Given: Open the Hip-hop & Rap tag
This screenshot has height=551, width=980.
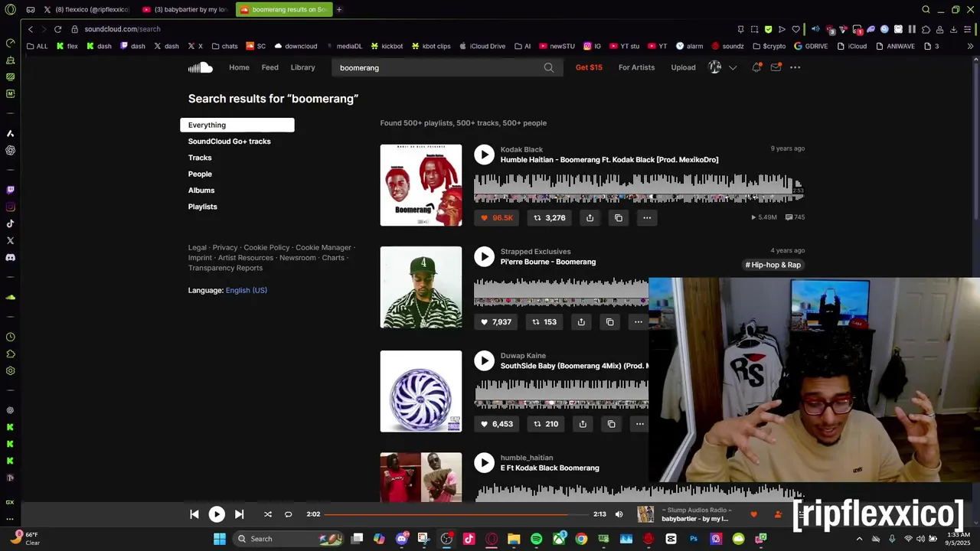Looking at the screenshot, I should (x=773, y=265).
